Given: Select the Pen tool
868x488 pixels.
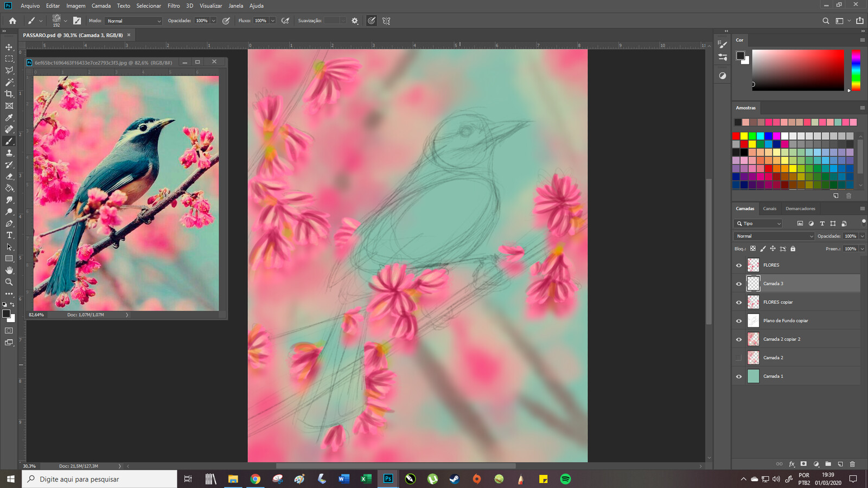Looking at the screenshot, I should [x=9, y=223].
